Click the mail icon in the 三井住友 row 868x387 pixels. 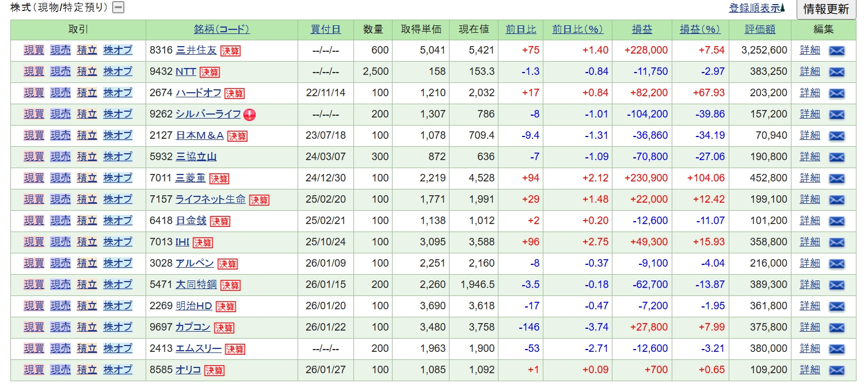click(x=836, y=51)
